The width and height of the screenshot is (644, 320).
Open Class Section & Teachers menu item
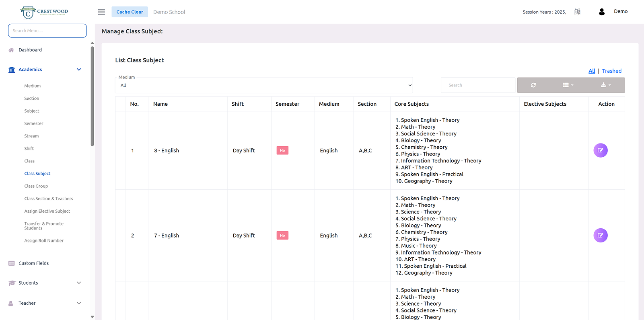click(x=49, y=199)
